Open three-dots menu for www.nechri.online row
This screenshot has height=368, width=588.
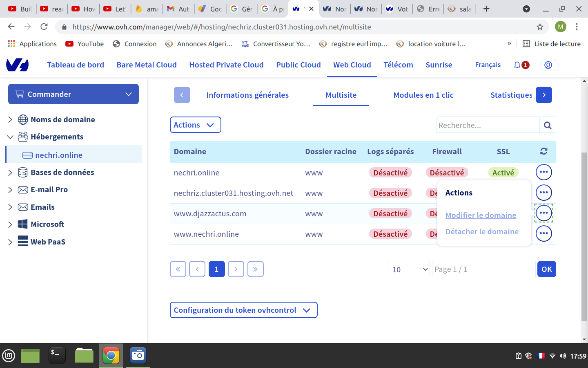pos(543,233)
